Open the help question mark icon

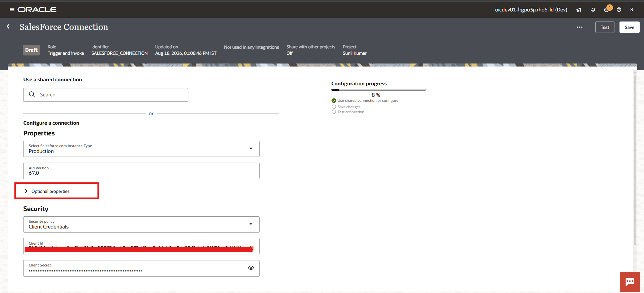pos(619,10)
